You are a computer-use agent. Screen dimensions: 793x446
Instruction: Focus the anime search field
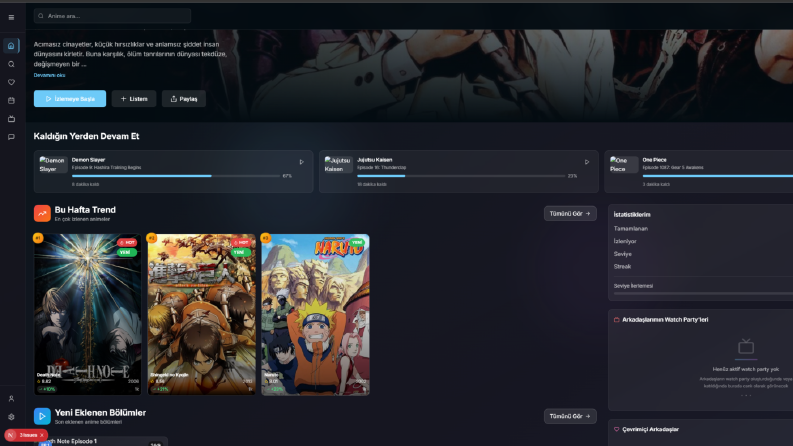coord(112,16)
